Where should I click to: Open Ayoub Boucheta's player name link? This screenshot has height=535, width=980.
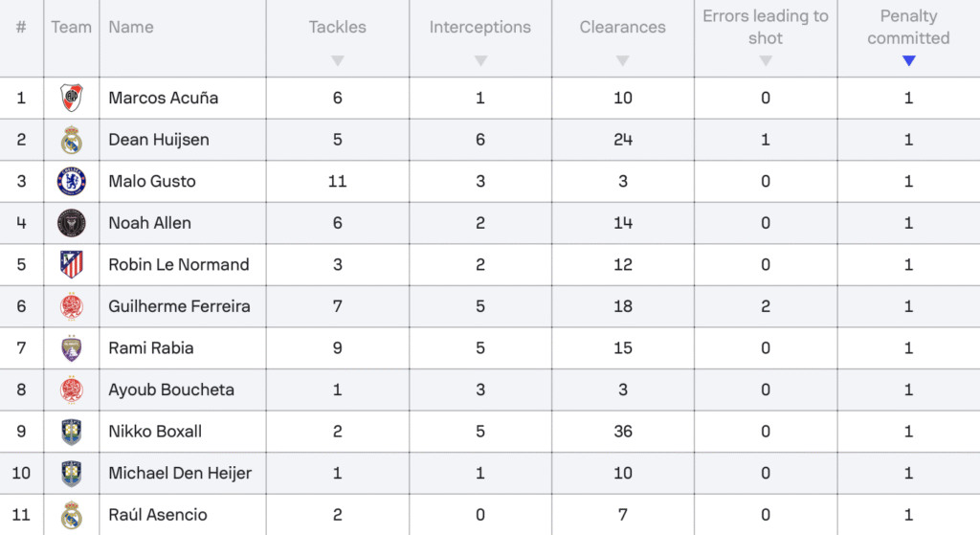click(171, 390)
